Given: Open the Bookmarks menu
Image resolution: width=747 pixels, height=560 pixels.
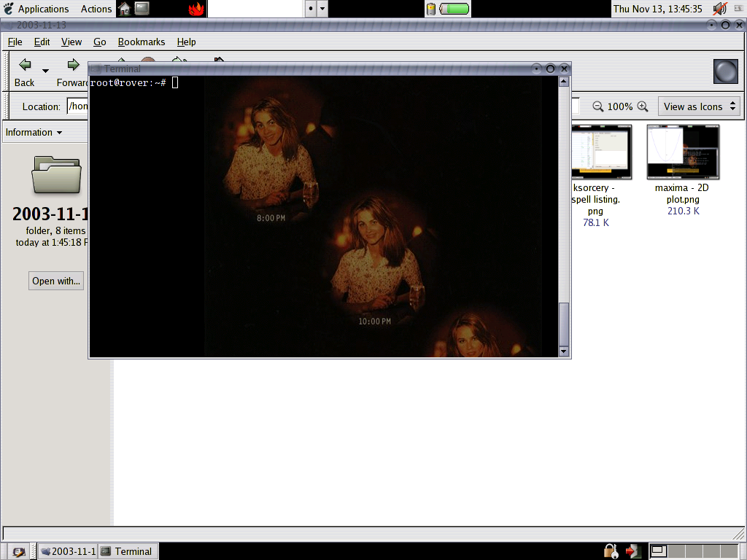Looking at the screenshot, I should click(142, 42).
